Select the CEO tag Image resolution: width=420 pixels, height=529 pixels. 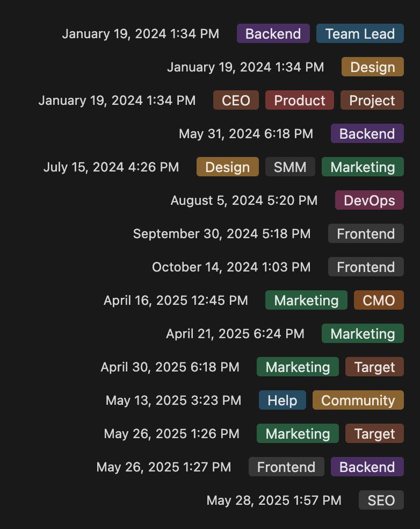coord(236,100)
